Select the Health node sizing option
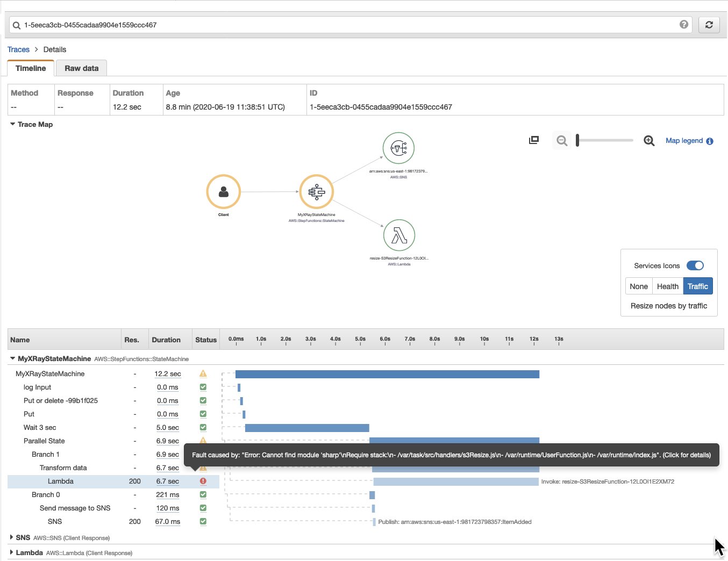728x561 pixels. point(668,286)
